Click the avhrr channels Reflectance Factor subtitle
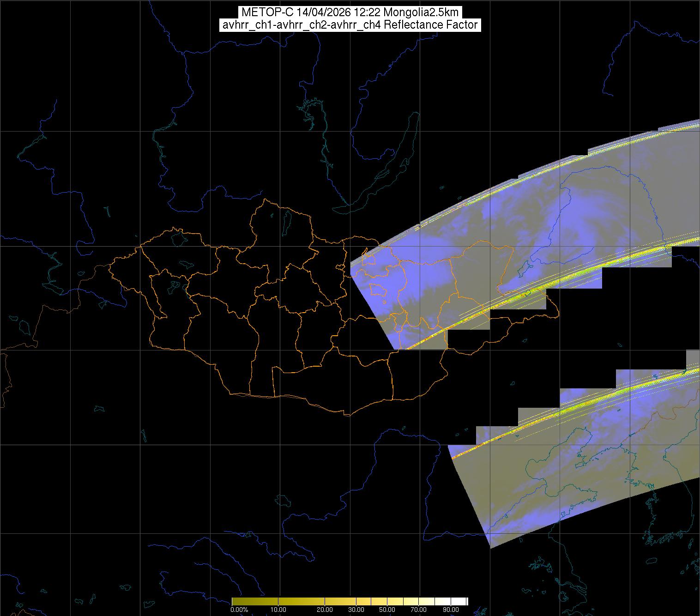Viewport: 700px width, 616px height. pos(350,25)
